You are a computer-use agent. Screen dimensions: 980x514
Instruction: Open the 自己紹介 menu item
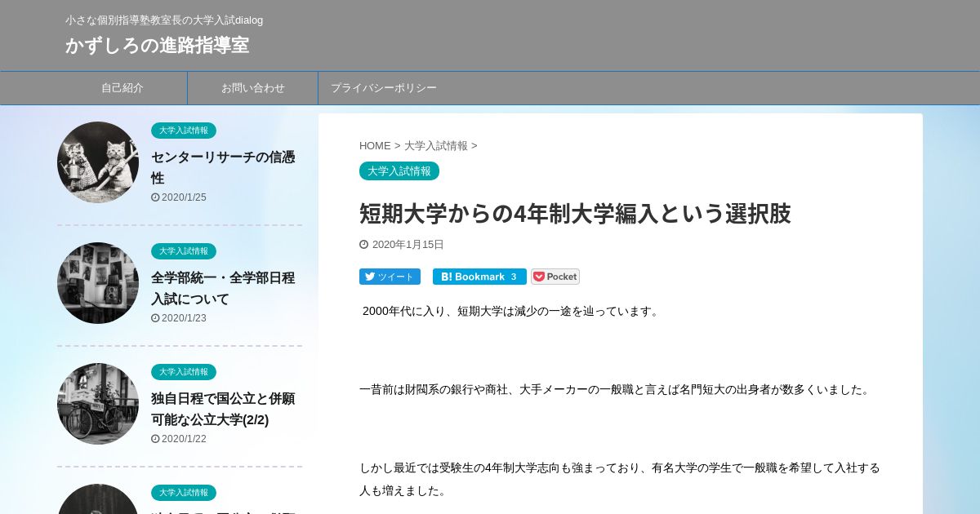(122, 88)
